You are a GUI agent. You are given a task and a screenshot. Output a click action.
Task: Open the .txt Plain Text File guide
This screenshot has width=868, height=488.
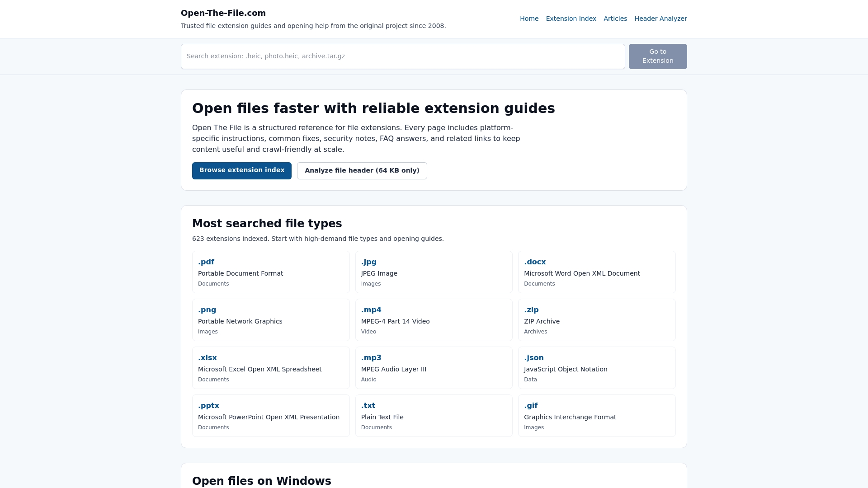(x=368, y=406)
